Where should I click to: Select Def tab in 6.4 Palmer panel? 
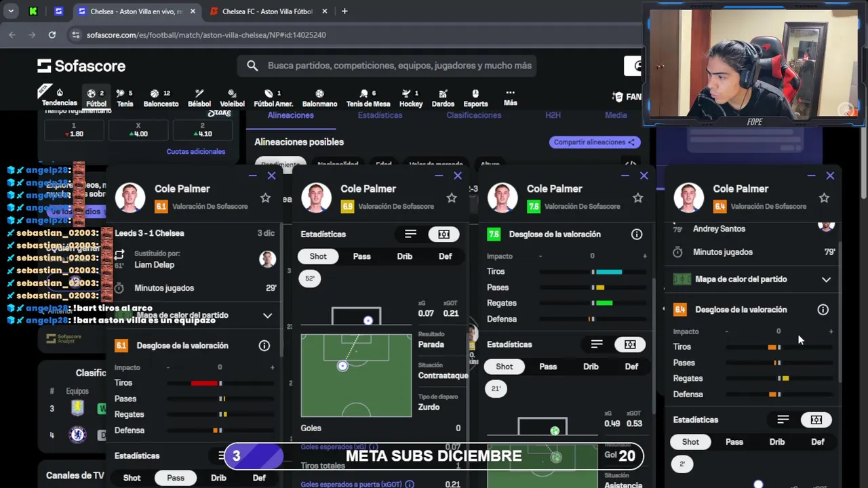pos(818,442)
